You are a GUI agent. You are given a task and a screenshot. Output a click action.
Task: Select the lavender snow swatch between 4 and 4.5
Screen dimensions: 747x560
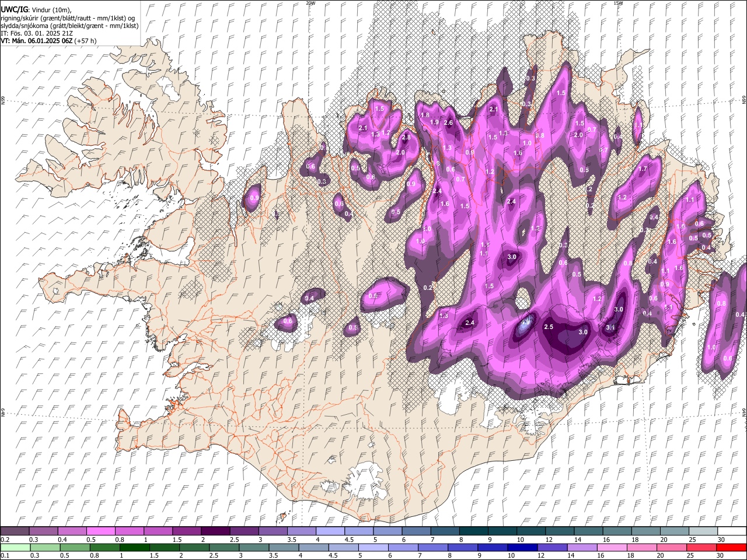click(329, 531)
